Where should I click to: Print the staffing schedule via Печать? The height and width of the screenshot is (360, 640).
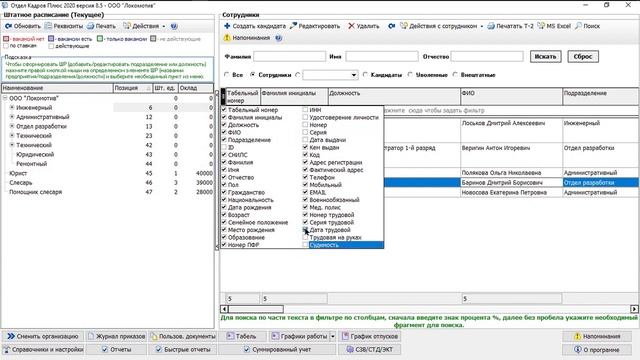point(101,26)
